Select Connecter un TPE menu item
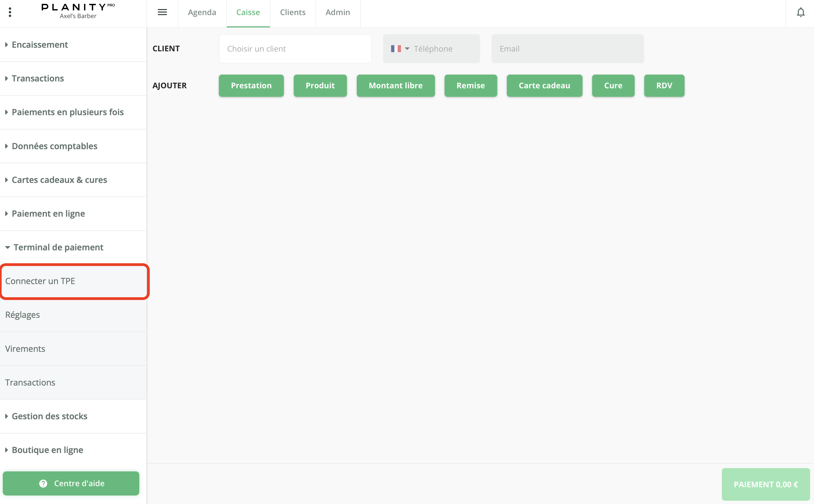This screenshot has width=814, height=504. tap(40, 281)
